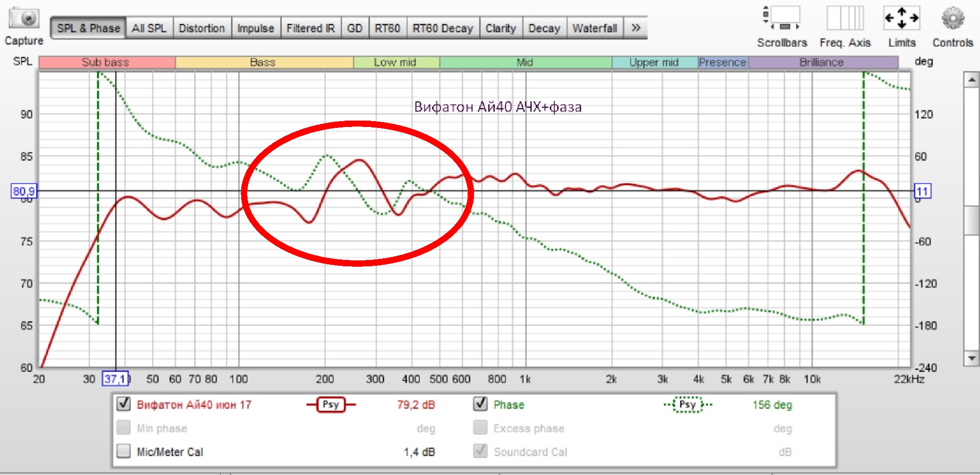Click the 1,4 dB Mic/Meter Cal value
Image resolution: width=980 pixels, height=475 pixels.
[419, 452]
